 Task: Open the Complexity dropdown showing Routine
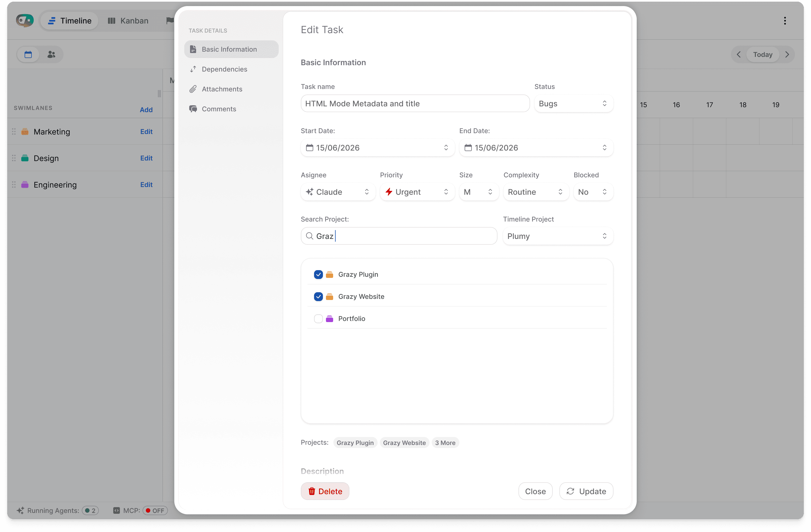click(x=536, y=192)
